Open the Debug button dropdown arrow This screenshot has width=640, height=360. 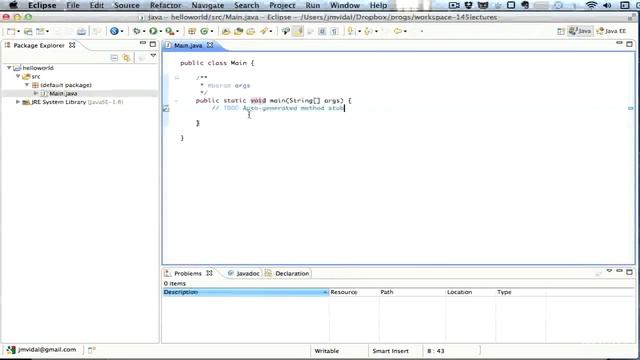coord(144,31)
